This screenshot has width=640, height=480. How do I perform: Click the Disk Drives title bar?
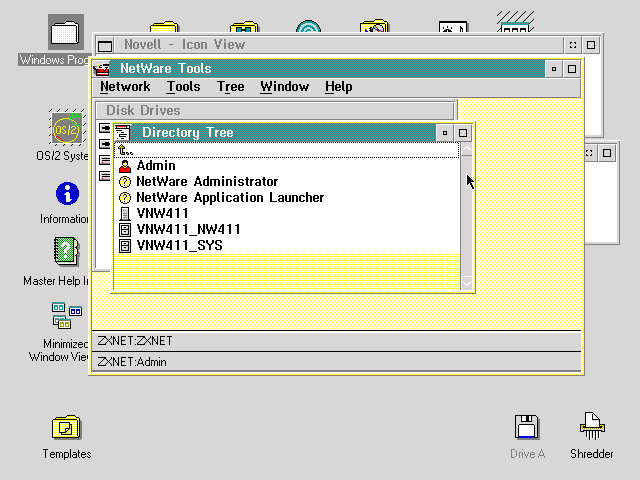click(275, 111)
